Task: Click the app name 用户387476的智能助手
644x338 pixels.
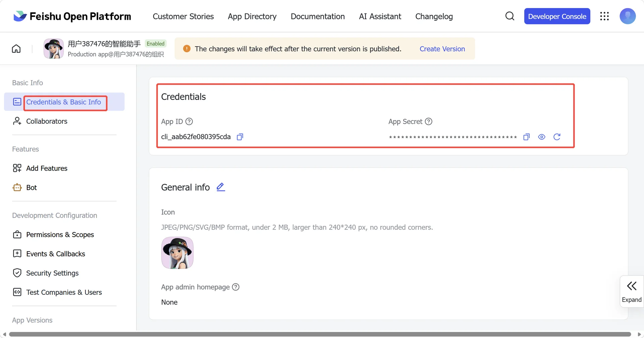Action: coord(104,44)
